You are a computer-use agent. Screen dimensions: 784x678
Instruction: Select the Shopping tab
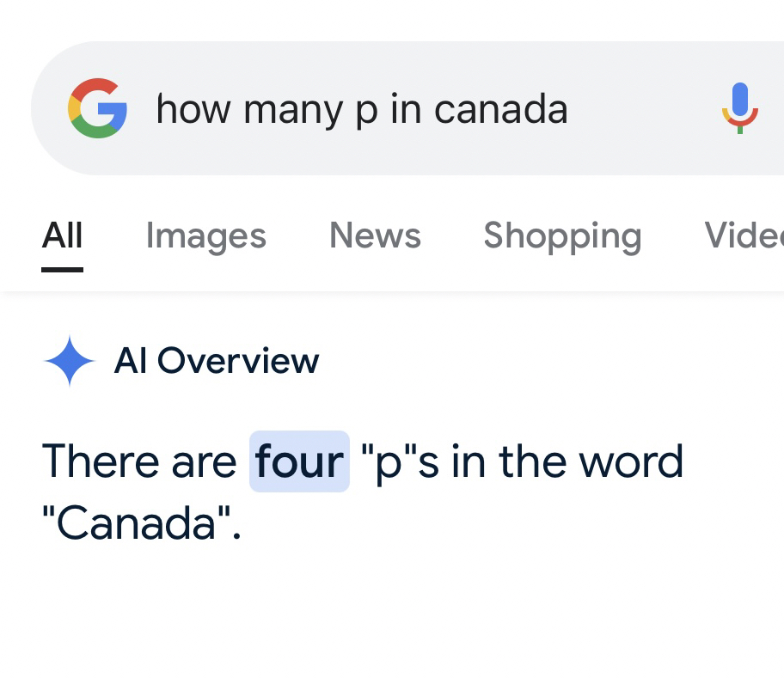pyautogui.click(x=562, y=235)
